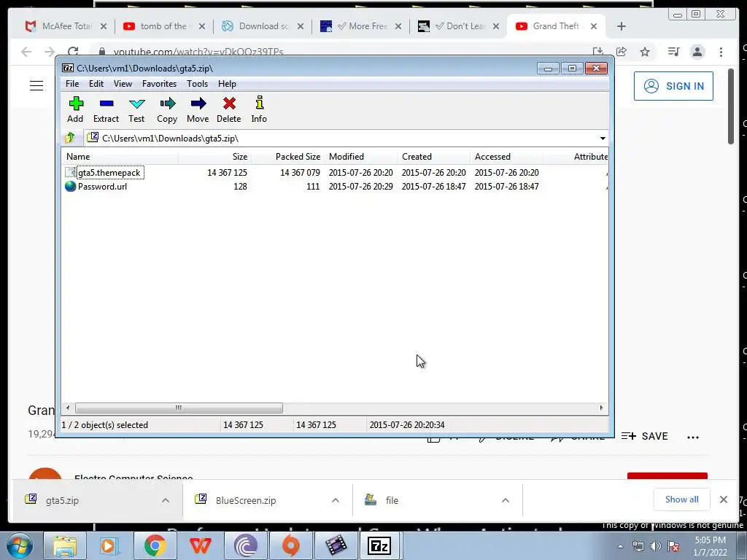This screenshot has width=747, height=560.
Task: Run Test on the archive
Action: 136,109
